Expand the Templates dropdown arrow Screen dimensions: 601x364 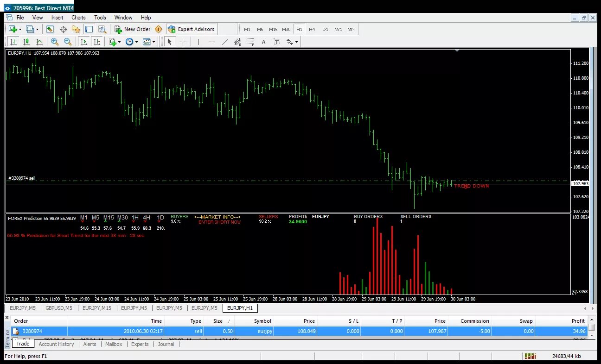point(153,42)
